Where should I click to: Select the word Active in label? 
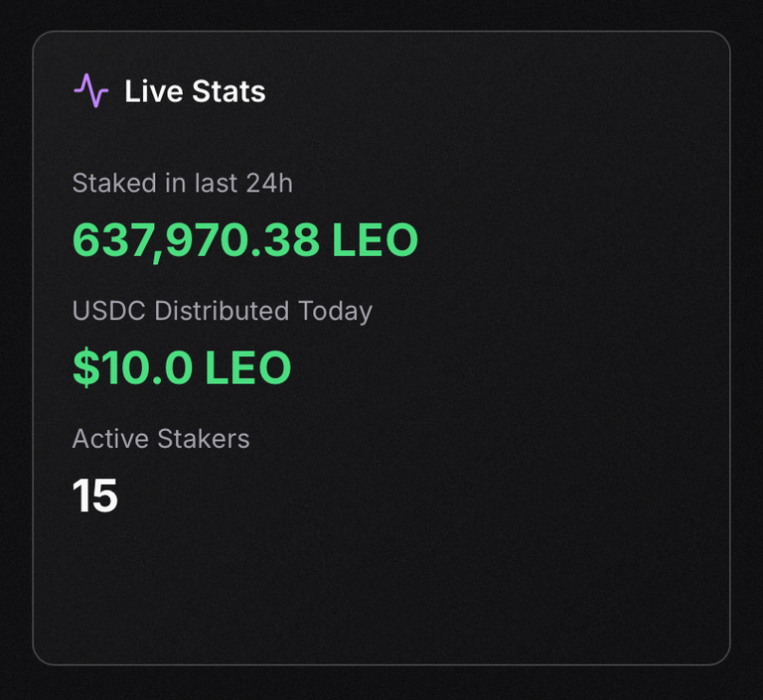pos(110,439)
